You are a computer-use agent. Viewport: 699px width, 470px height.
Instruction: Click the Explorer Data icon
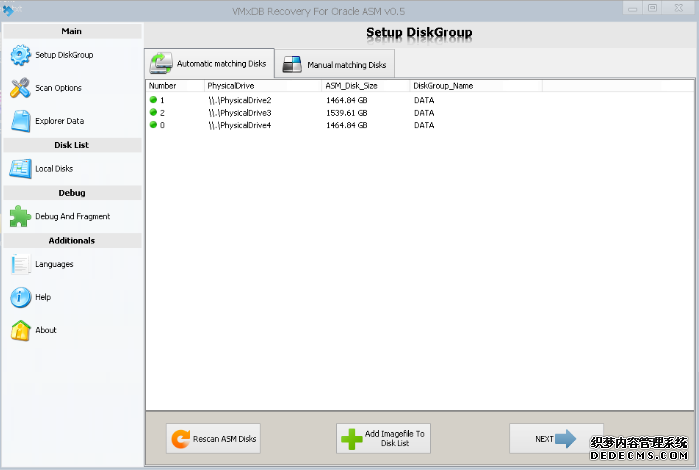tap(20, 121)
